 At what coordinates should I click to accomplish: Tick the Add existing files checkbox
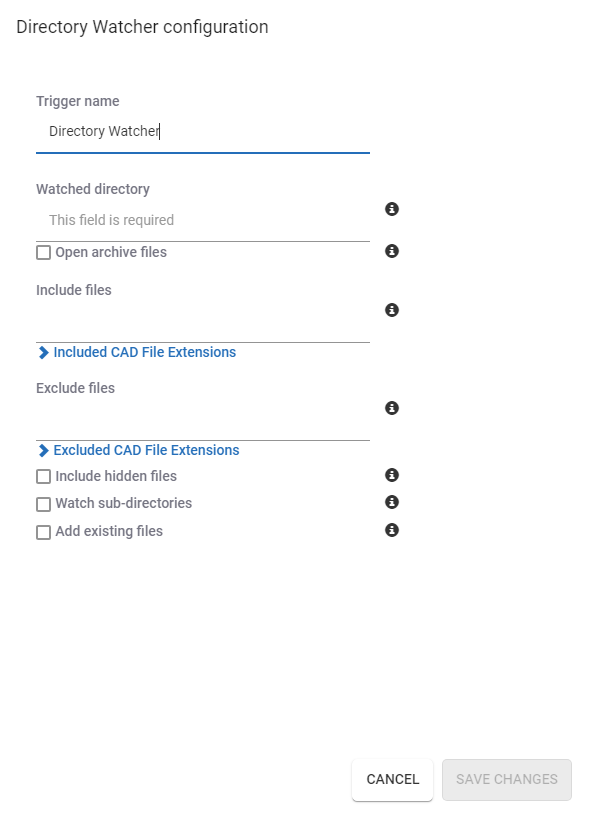tap(43, 532)
